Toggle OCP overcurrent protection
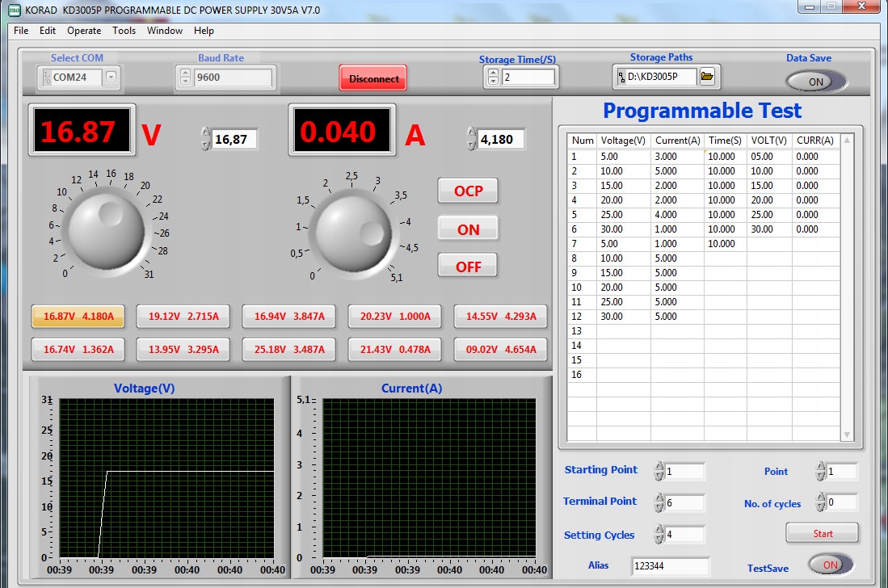Viewport: 888px width, 588px height. pyautogui.click(x=468, y=191)
